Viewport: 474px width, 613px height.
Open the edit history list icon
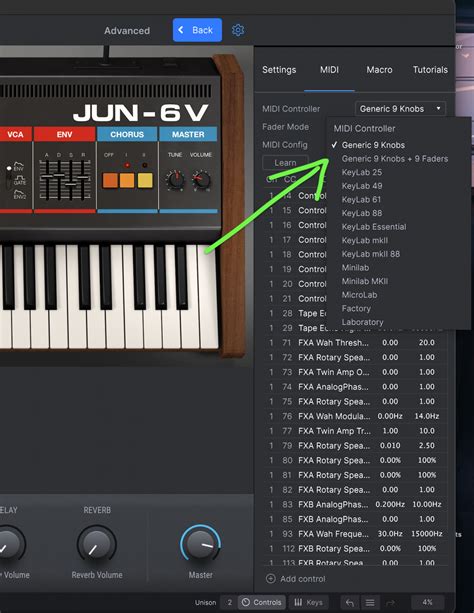coord(370,602)
